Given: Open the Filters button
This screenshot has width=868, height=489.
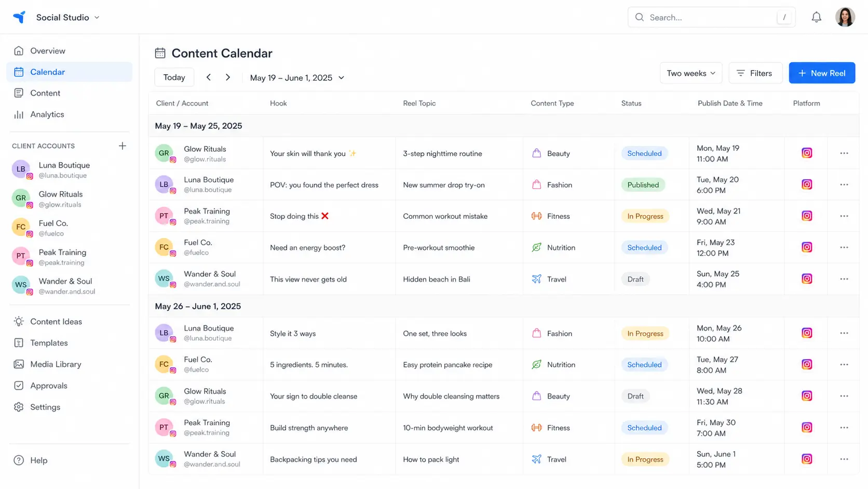Looking at the screenshot, I should tap(755, 73).
